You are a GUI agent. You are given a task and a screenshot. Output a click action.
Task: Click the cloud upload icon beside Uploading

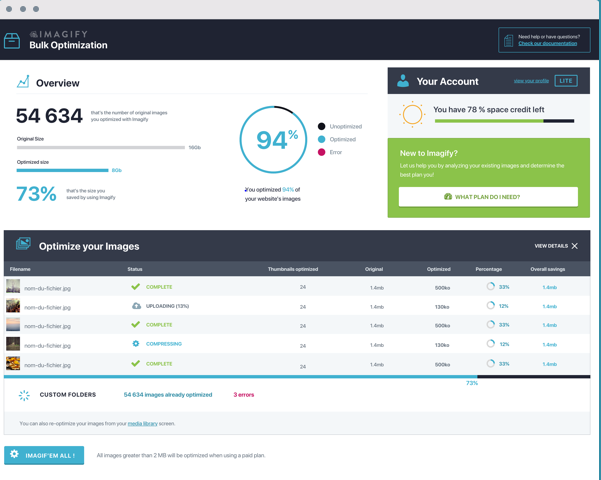tap(136, 306)
